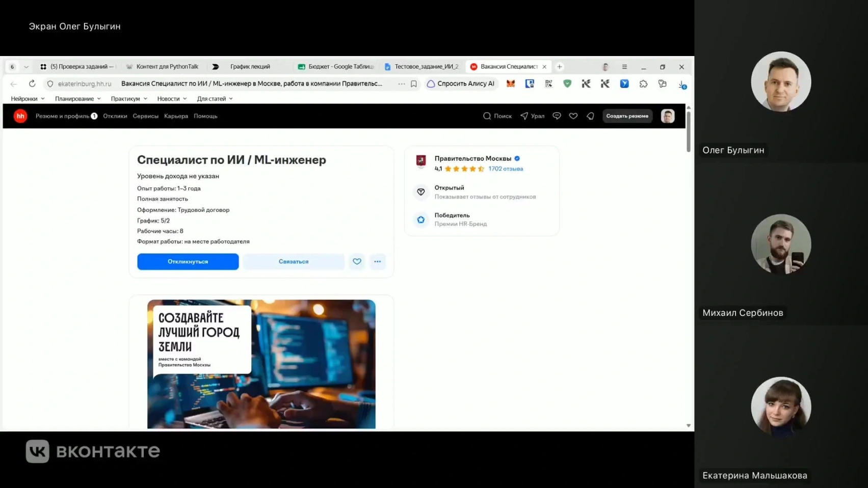Open the QR code extension icon
Viewport: 868px width, 488px height.
pos(548,84)
